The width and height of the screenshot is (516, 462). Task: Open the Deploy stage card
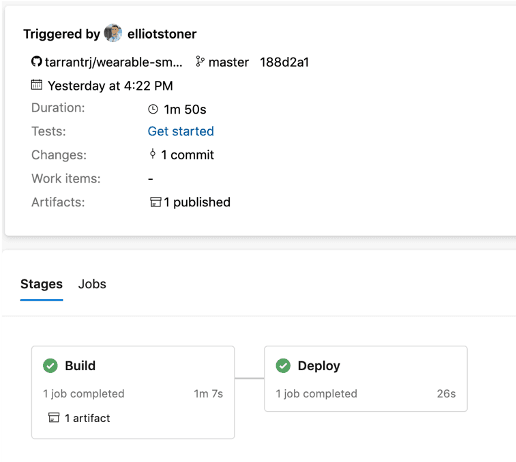366,379
